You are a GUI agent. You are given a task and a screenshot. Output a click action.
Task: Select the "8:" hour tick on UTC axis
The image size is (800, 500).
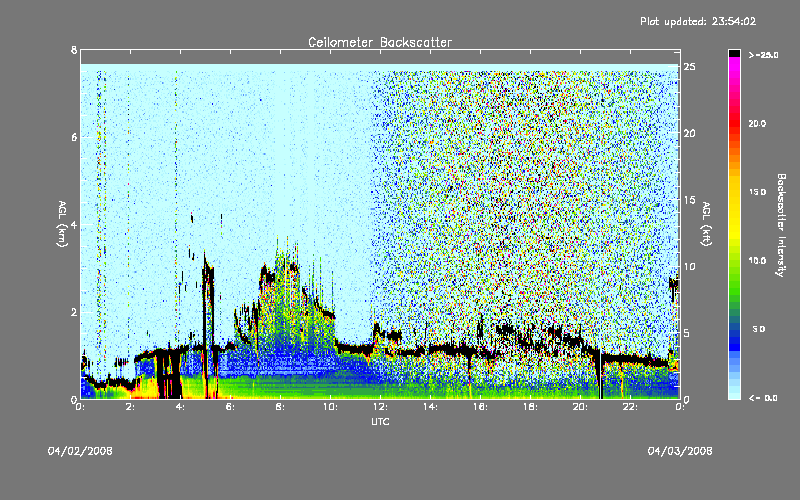tap(280, 407)
